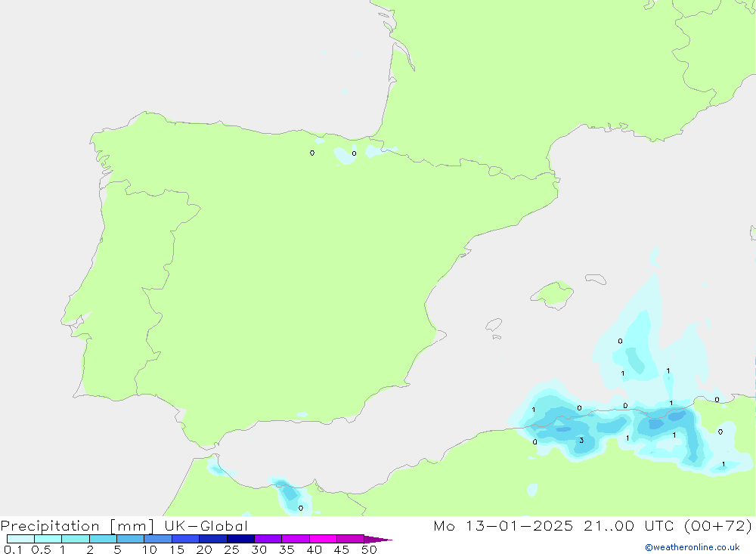Click the '25' legend scale label
Screen dimensions: 756x554
click(x=232, y=549)
